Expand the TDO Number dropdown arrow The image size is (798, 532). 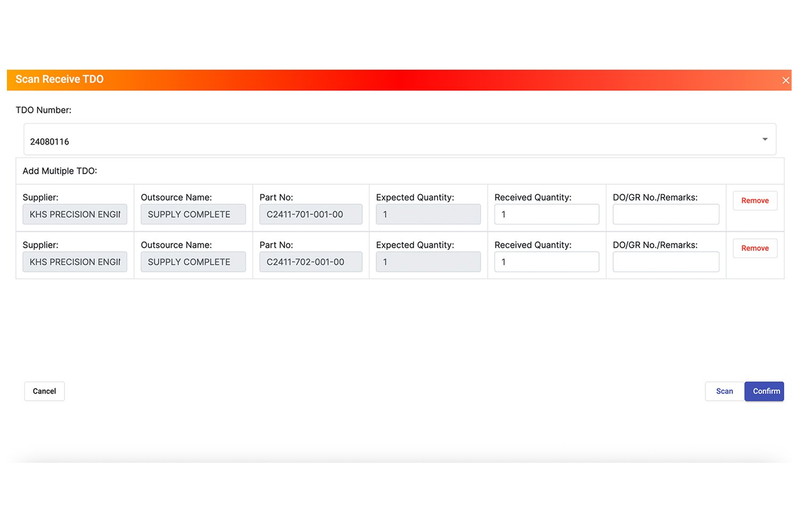764,139
